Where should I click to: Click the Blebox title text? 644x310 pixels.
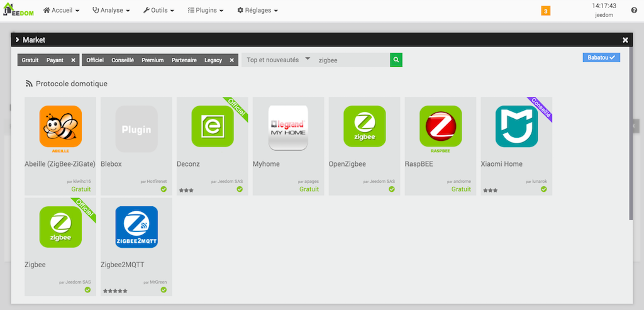click(111, 164)
